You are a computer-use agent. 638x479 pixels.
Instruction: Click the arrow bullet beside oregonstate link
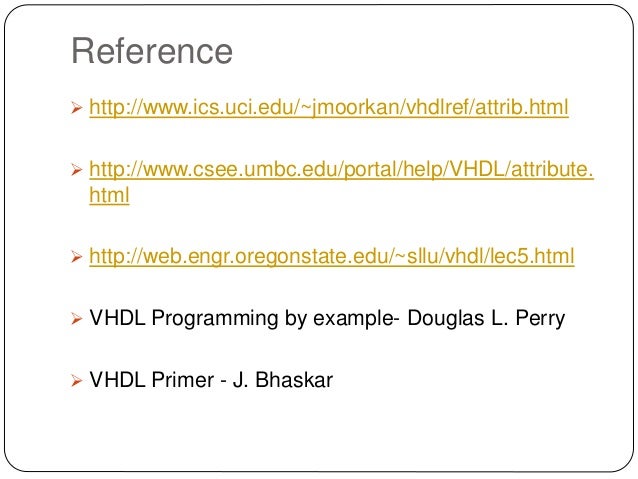[x=76, y=257]
